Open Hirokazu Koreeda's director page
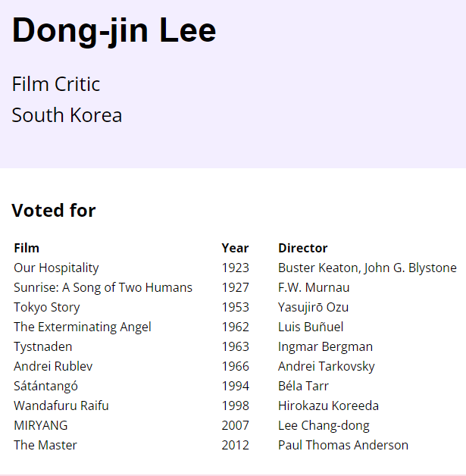Screen dimensions: 466x476 point(328,406)
